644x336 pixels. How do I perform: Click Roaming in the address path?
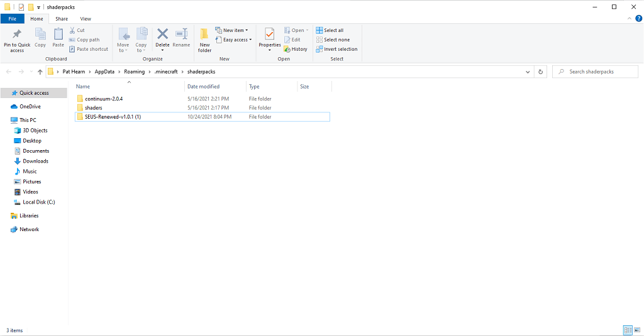point(135,72)
